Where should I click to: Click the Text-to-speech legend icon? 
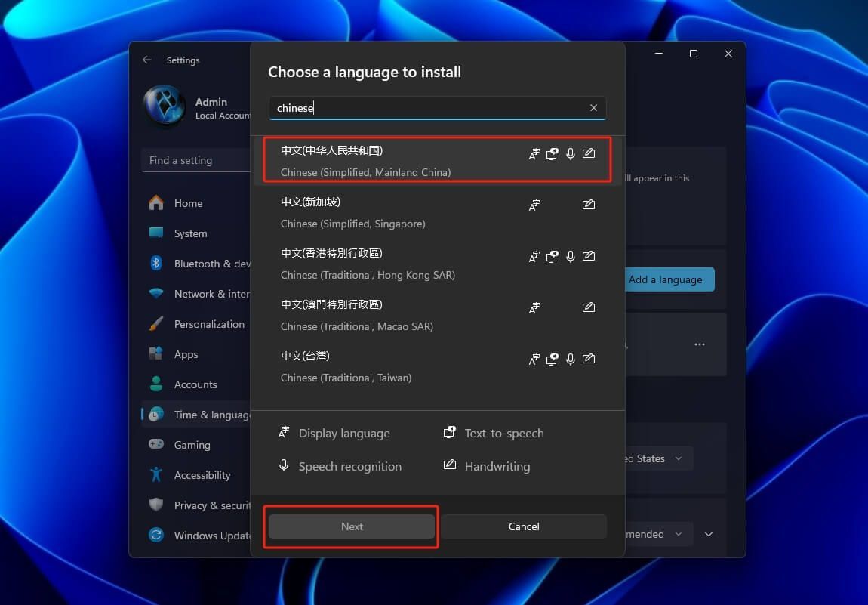[x=450, y=432]
